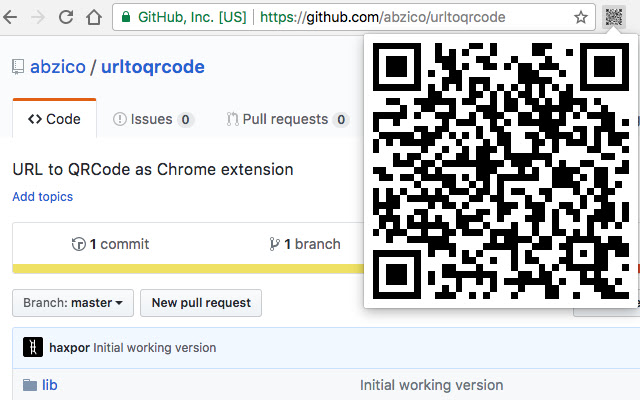The height and width of the screenshot is (400, 640).
Task: Click the green padlock security icon
Action: 126,17
